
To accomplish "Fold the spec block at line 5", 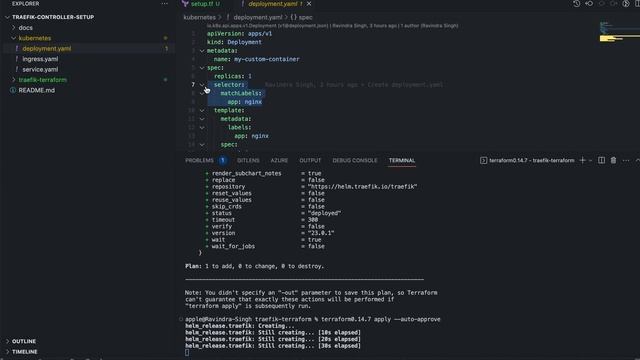I will click(202, 68).
